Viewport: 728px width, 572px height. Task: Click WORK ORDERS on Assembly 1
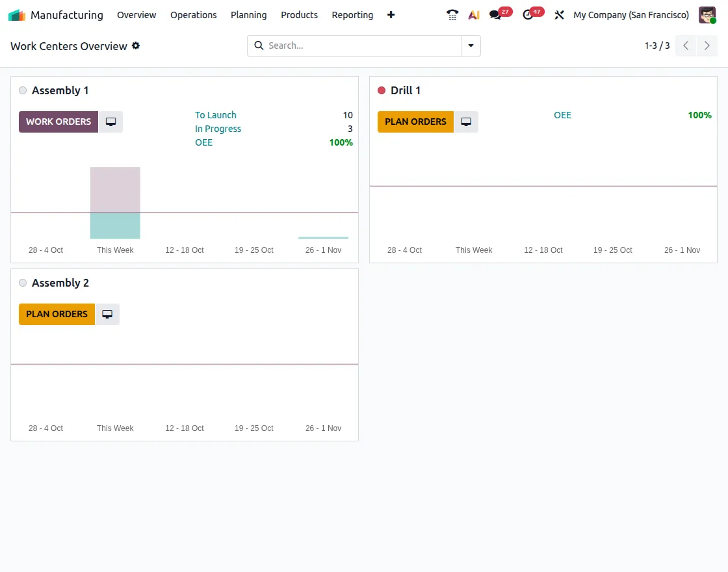point(58,122)
